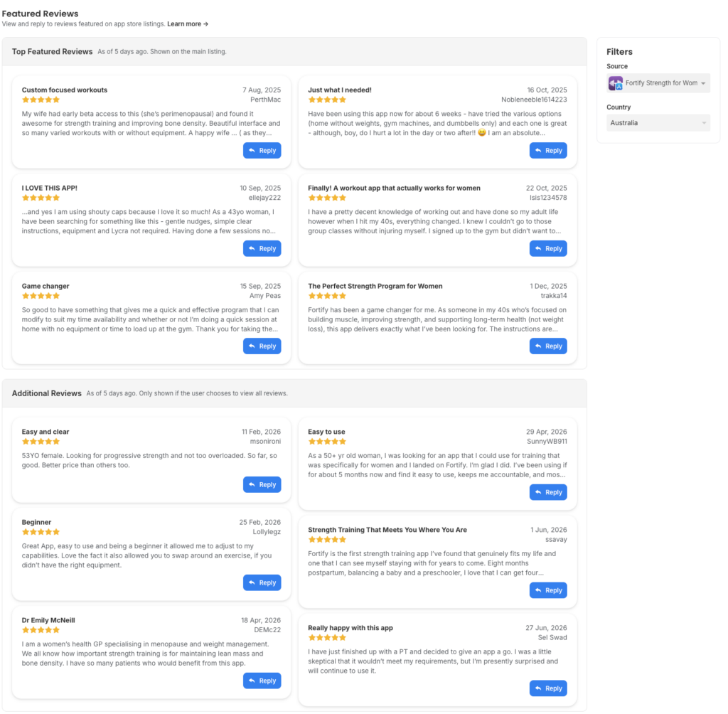Click the Fortify Strength app icon in Source

(616, 83)
